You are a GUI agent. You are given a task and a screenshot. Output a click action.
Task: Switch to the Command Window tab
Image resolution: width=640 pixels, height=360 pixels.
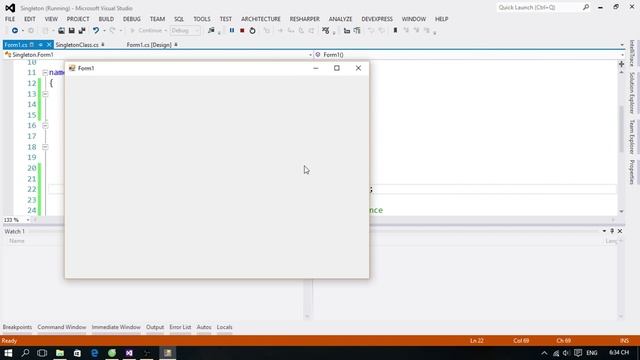pyautogui.click(x=62, y=327)
